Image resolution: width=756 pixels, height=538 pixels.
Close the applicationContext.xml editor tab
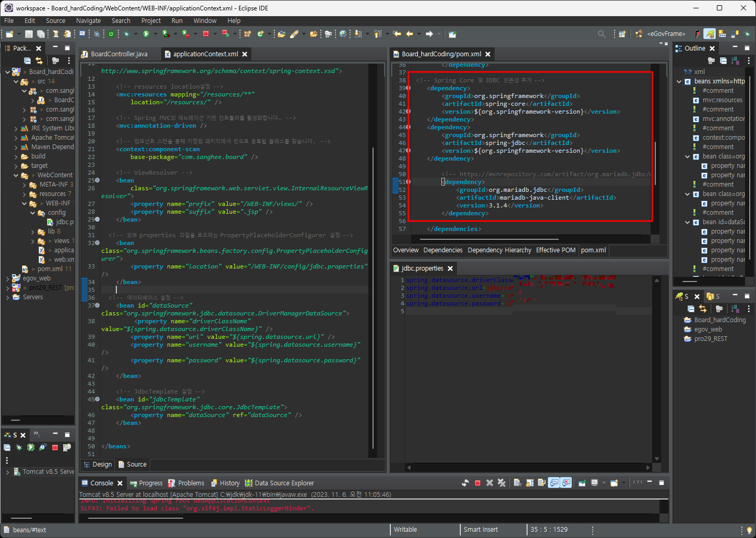pos(245,54)
